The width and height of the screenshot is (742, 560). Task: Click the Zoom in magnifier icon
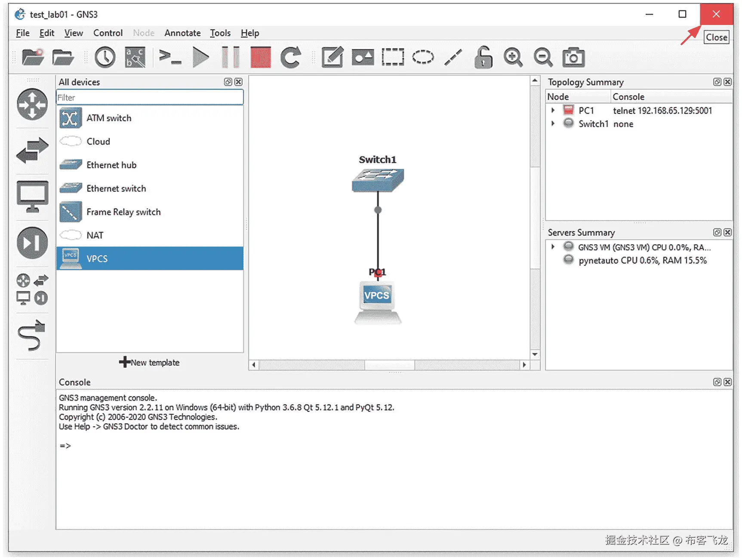pos(513,57)
